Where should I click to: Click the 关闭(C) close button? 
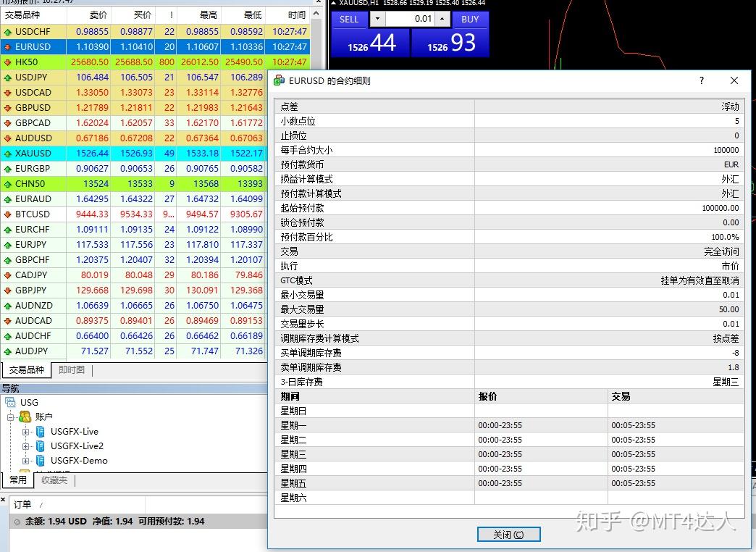pyautogui.click(x=508, y=535)
